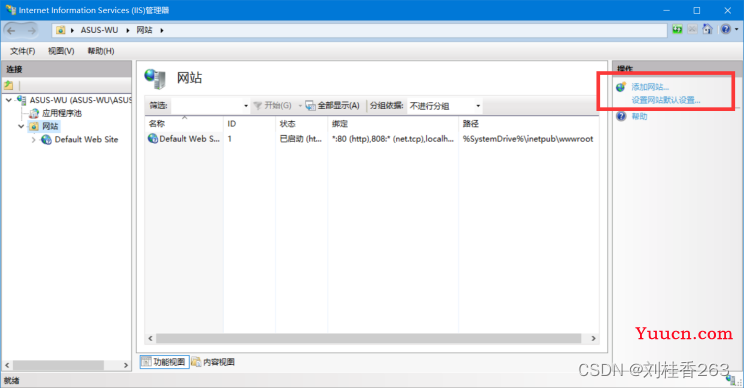Click the IIS Manager title bar icon

(10, 9)
